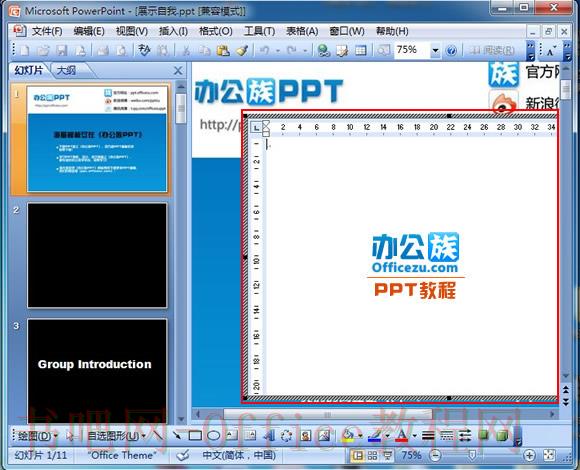
Task: Open the 编辑(E) menu
Action: point(89,31)
